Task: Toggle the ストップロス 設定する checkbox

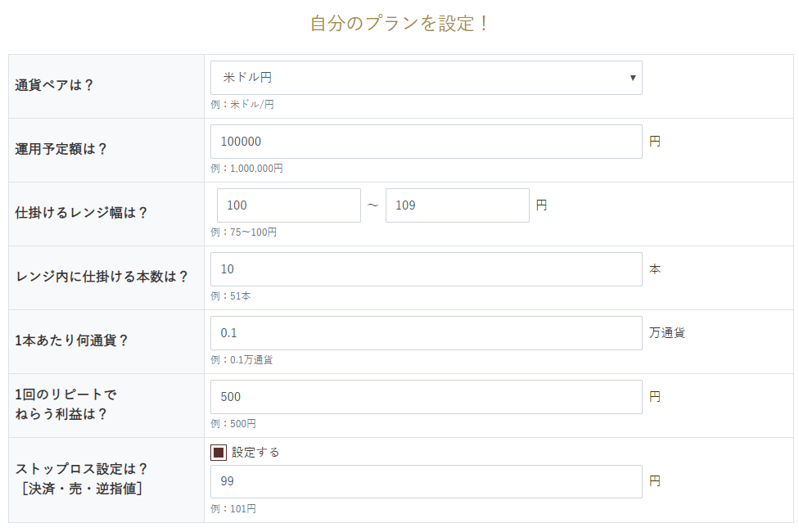Action: pyautogui.click(x=219, y=453)
